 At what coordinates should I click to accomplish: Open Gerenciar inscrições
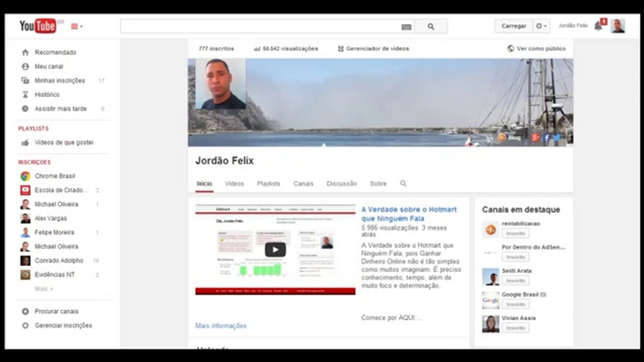pos(63,325)
